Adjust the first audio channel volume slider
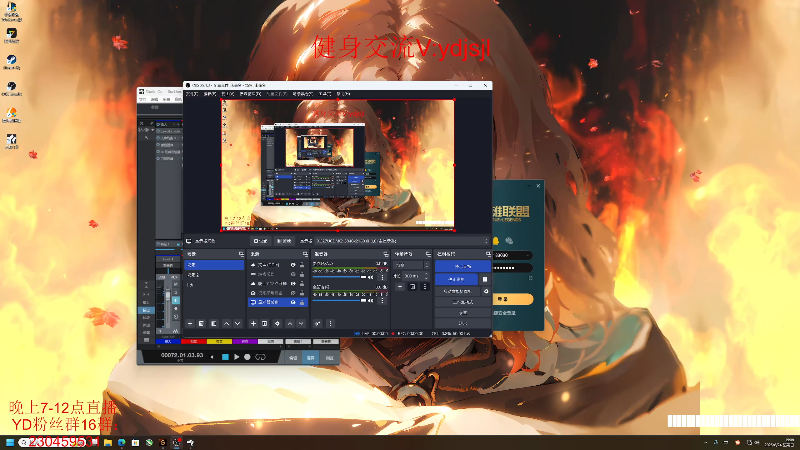Screen dimensions: 800x450 coord(339,278)
